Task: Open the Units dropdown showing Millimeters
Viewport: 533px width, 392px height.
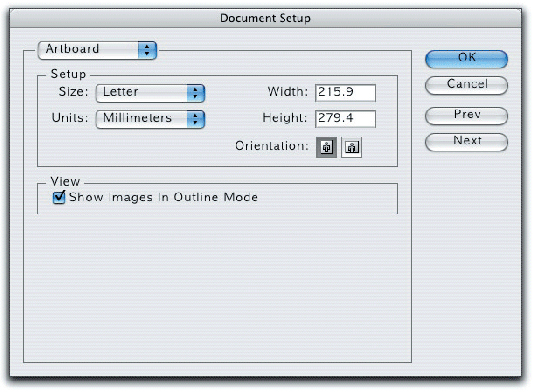Action: pos(150,119)
